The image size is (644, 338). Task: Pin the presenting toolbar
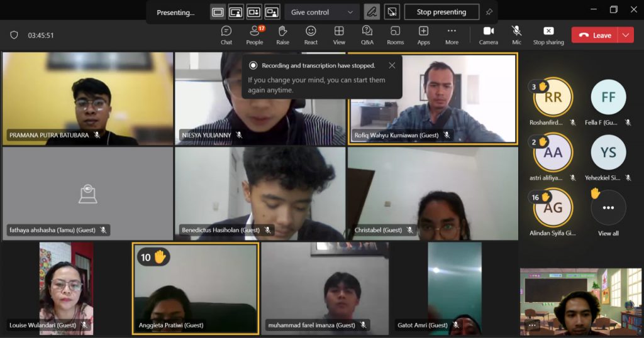click(x=489, y=13)
